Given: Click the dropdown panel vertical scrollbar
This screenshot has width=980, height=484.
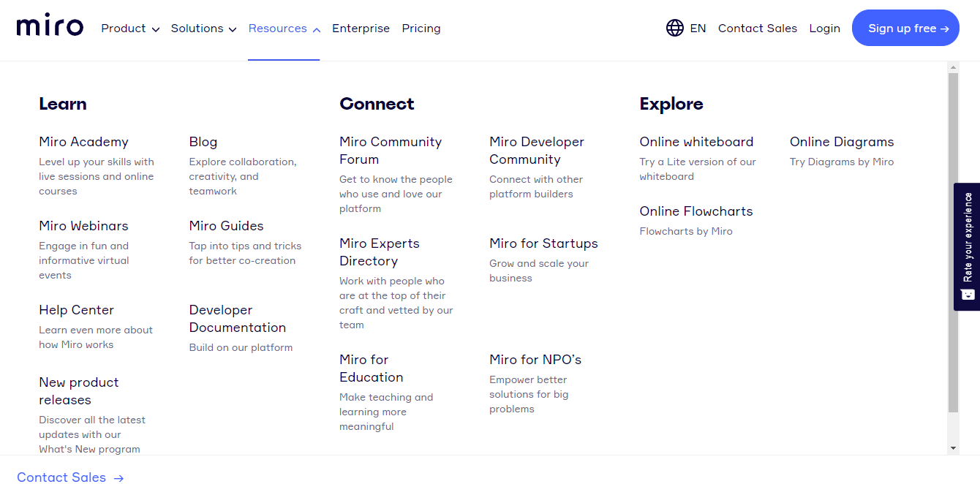Looking at the screenshot, I should [x=953, y=241].
